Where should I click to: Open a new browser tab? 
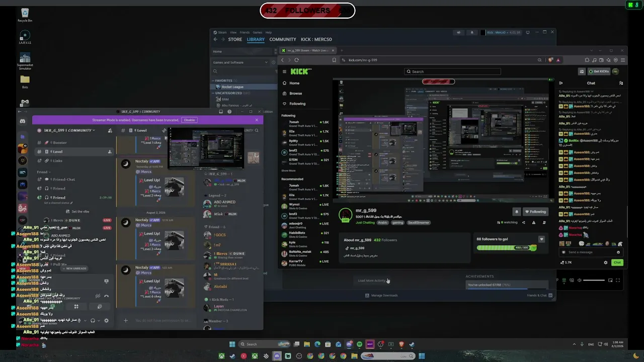pyautogui.click(x=342, y=50)
